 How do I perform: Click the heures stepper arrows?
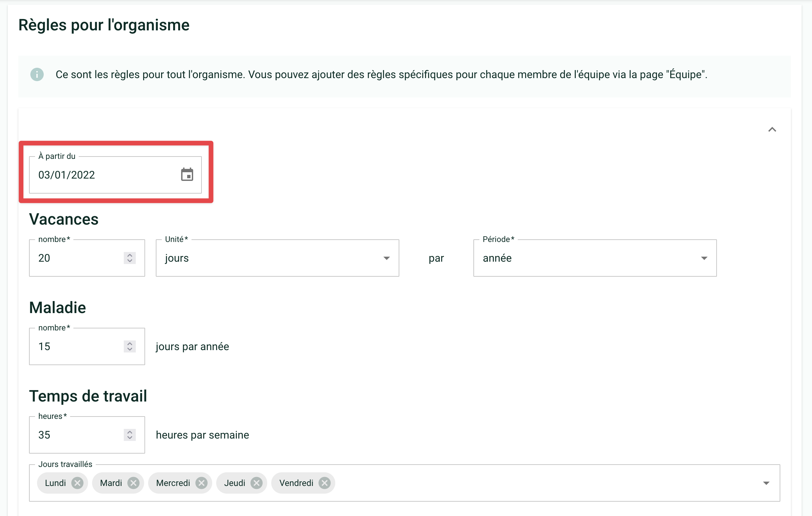click(130, 435)
